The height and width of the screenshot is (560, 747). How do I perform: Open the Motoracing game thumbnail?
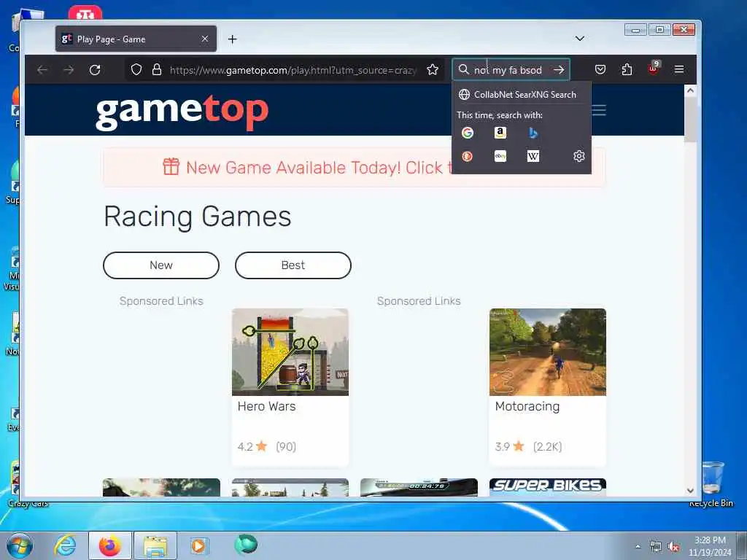tap(548, 352)
